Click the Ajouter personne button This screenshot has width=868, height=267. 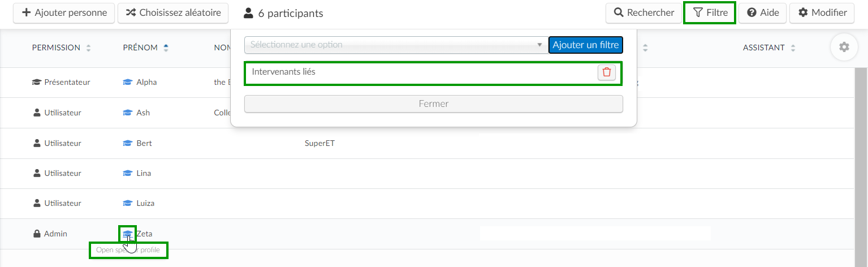pos(64,12)
